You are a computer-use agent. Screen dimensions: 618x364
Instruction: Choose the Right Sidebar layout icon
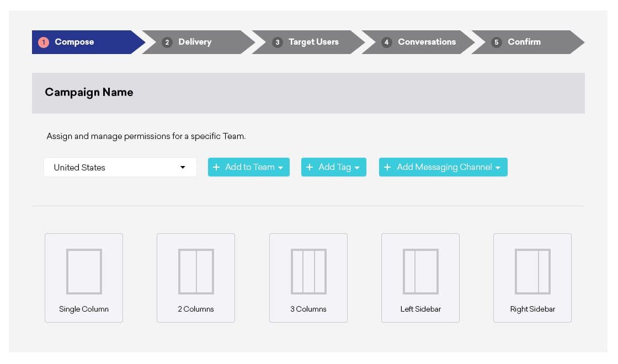click(x=532, y=271)
